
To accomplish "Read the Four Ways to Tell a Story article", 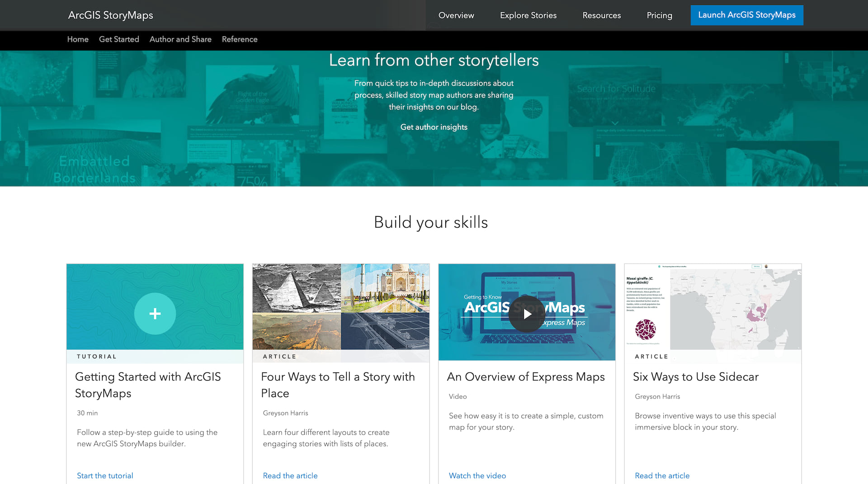I will [290, 475].
